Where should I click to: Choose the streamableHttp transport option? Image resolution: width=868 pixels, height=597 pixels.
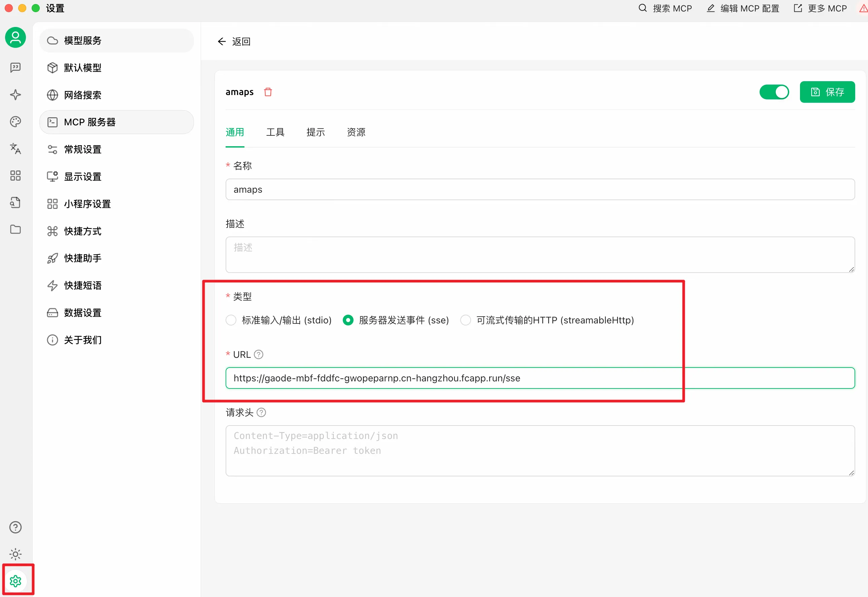[x=465, y=320]
